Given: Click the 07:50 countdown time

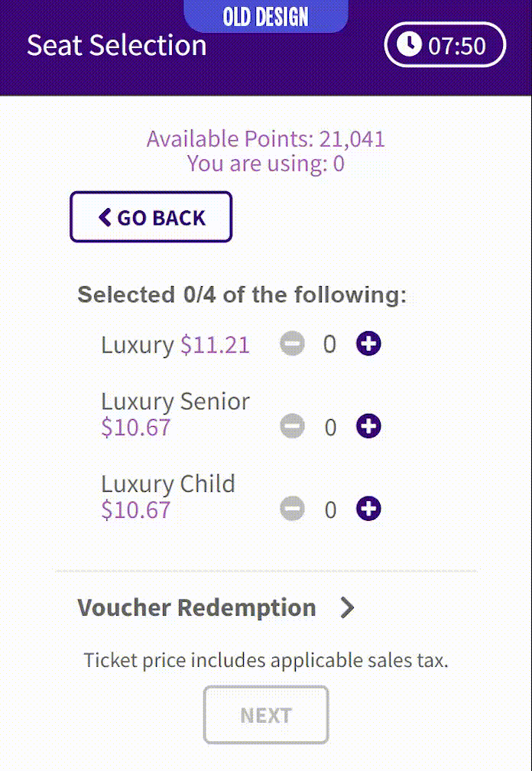Looking at the screenshot, I should (x=457, y=46).
